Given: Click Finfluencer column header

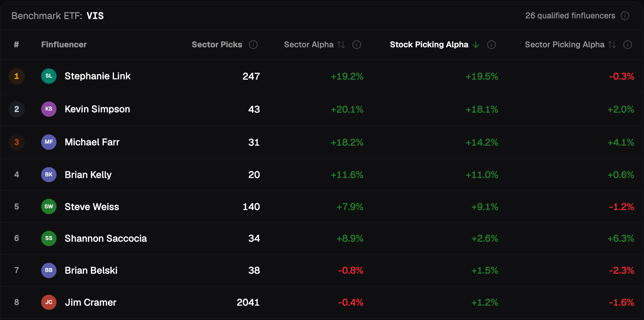Looking at the screenshot, I should (64, 45).
